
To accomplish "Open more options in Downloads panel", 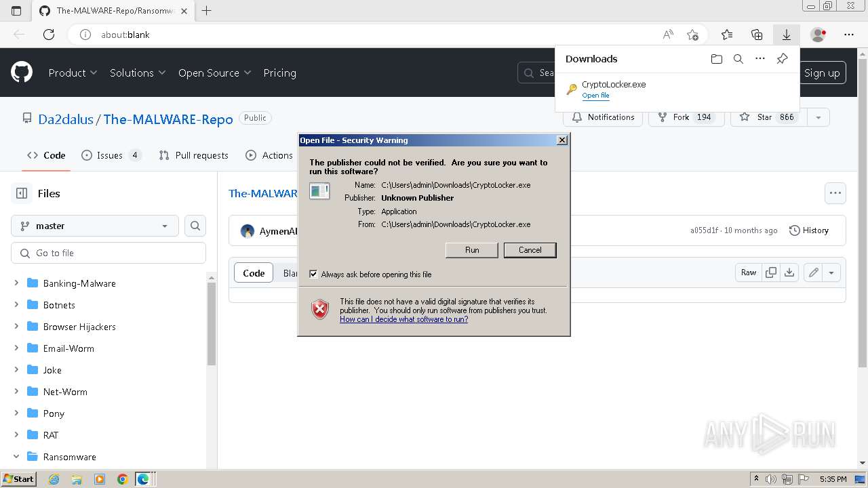I will coord(760,59).
